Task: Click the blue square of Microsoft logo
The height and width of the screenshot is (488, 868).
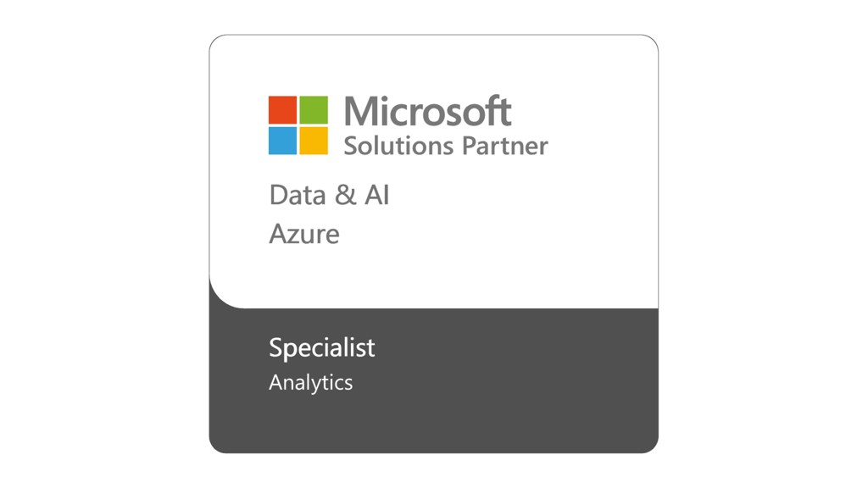Action: (x=282, y=141)
